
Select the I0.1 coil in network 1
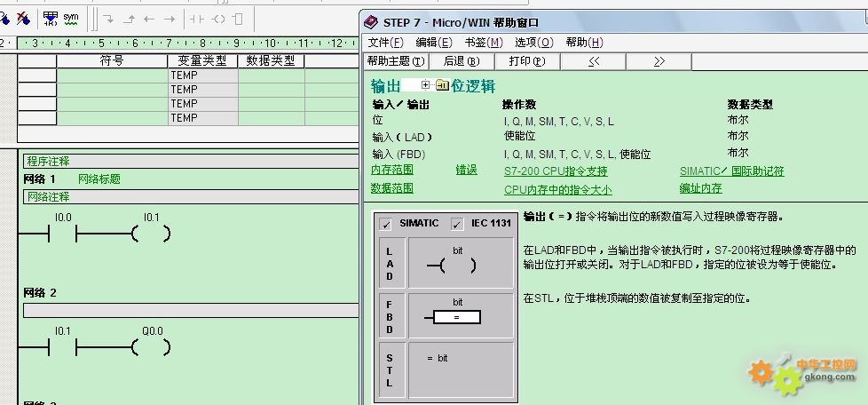[x=151, y=234]
